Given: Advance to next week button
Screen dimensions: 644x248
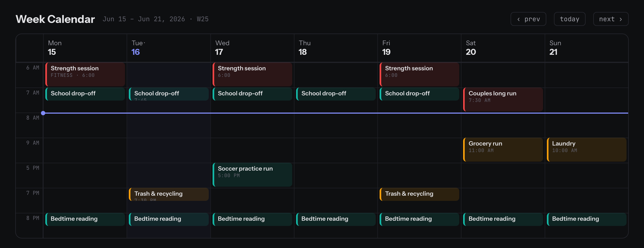Looking at the screenshot, I should click(x=611, y=19).
